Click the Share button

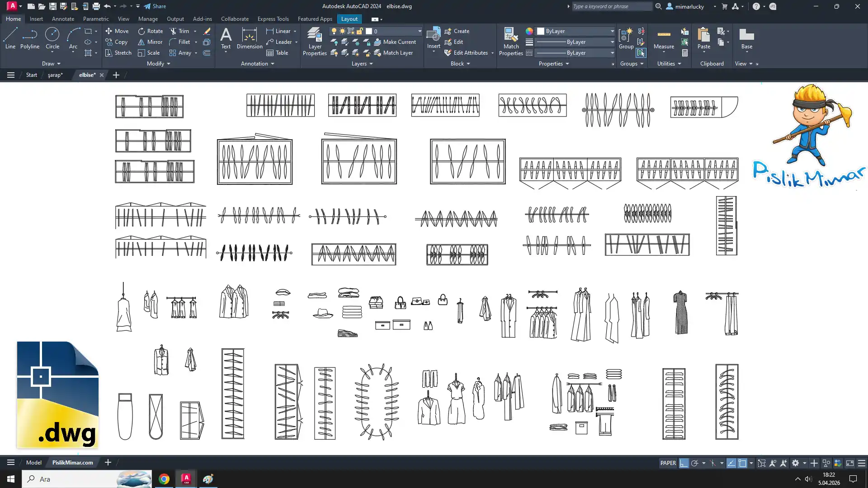pos(155,6)
